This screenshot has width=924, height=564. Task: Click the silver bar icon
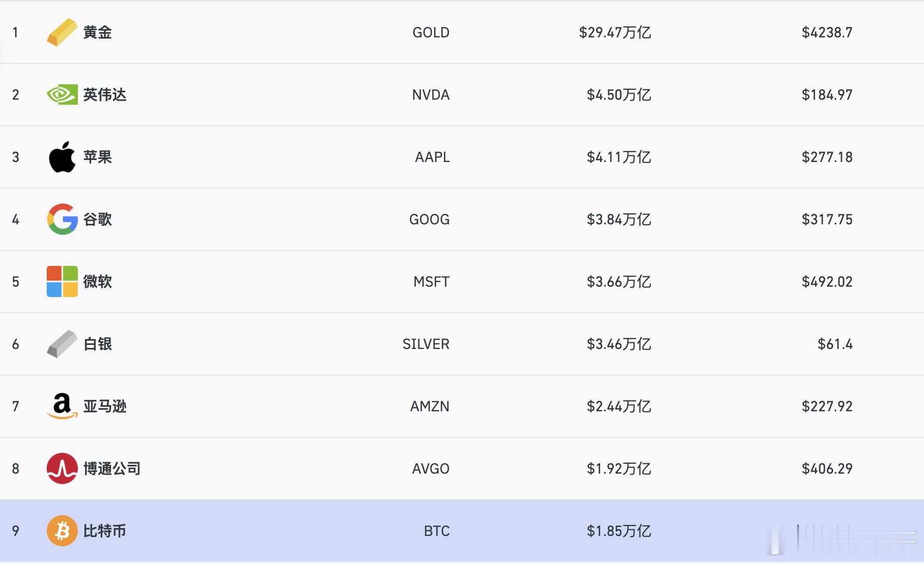click(62, 344)
